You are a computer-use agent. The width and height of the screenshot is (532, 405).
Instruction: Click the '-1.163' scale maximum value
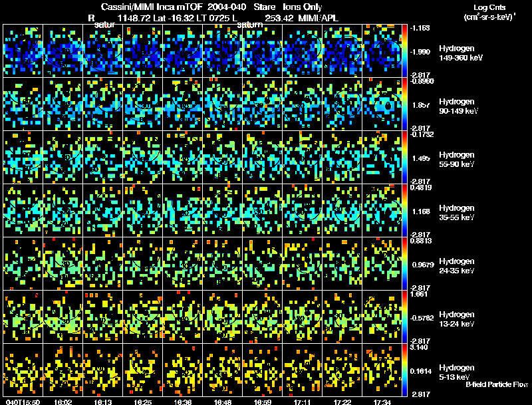tap(420, 28)
